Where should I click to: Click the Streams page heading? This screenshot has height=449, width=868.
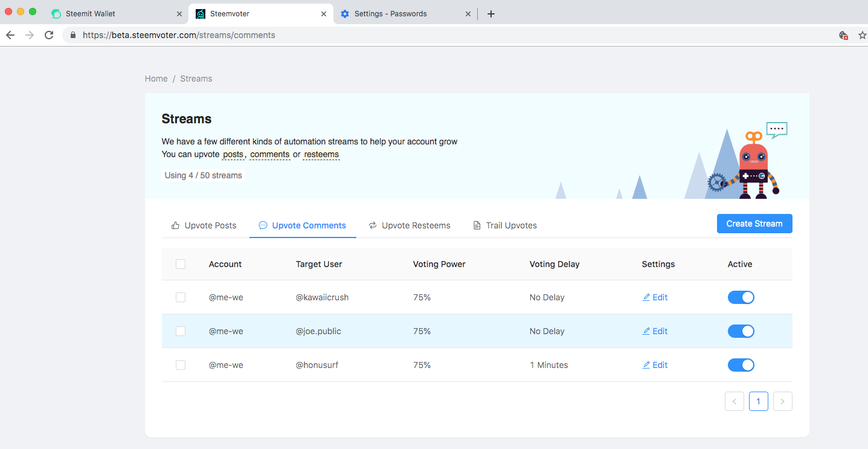pyautogui.click(x=187, y=119)
